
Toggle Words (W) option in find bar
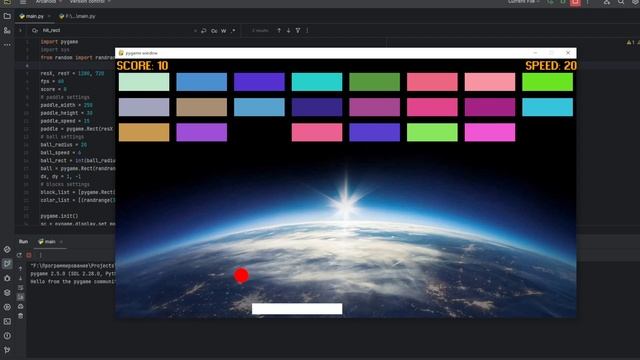point(224,31)
